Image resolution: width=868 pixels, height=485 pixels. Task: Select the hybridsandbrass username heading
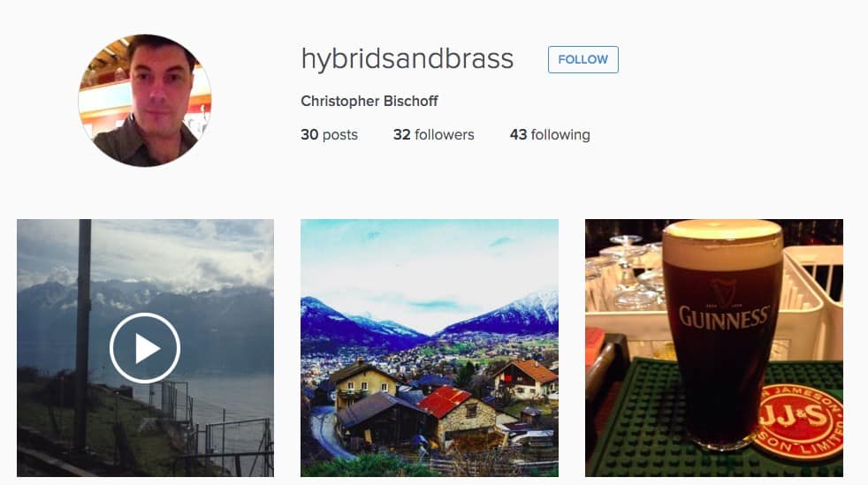point(407,58)
